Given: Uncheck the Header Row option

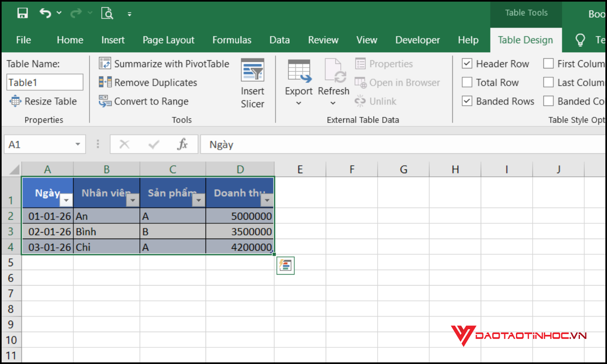Looking at the screenshot, I should click(467, 63).
